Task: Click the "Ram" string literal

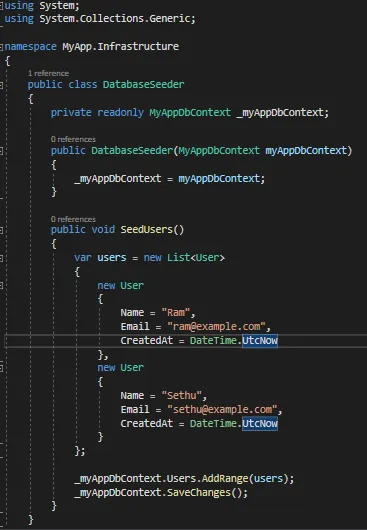Action: pyautogui.click(x=176, y=312)
